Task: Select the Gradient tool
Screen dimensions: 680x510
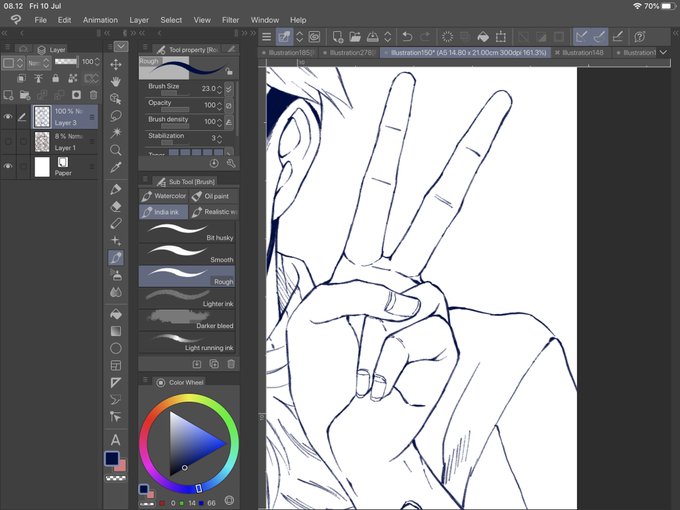Action: 116,331
